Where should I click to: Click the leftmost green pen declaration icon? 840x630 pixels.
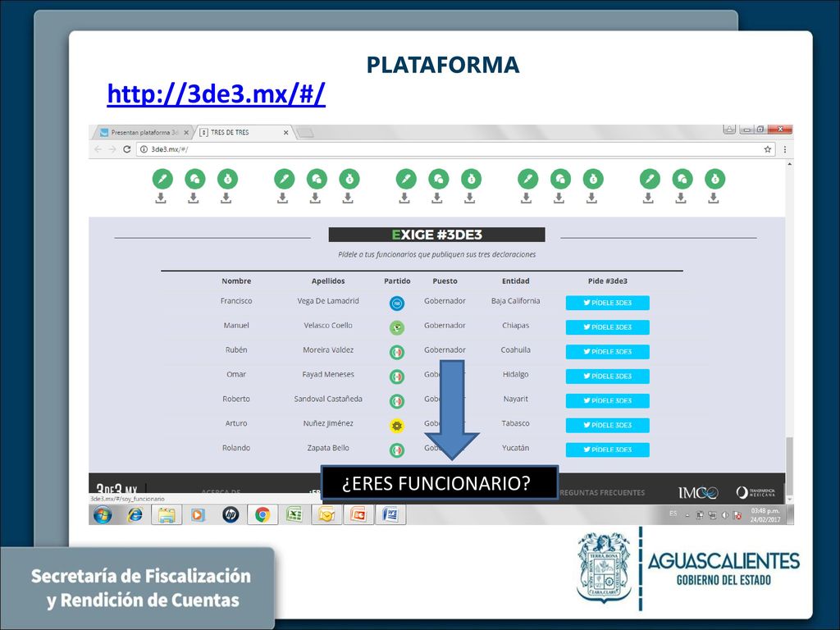[162, 179]
